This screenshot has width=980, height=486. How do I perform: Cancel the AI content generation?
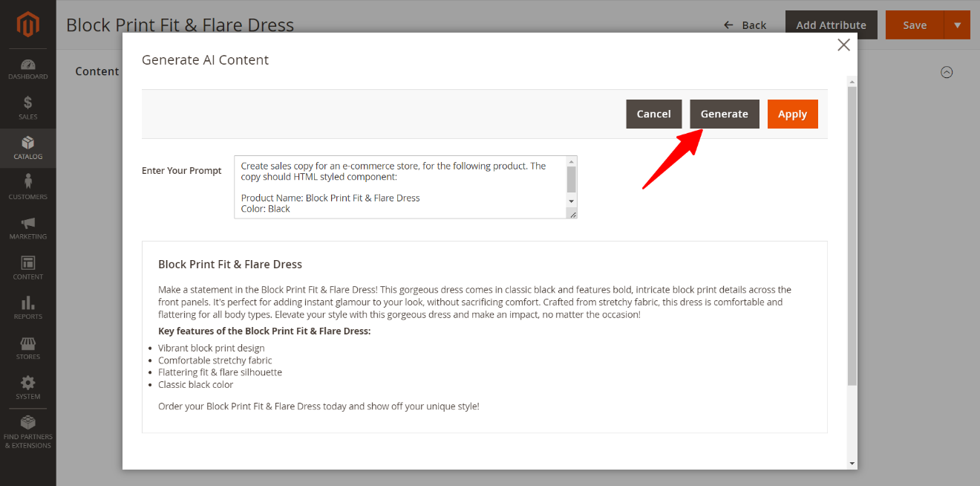point(653,114)
